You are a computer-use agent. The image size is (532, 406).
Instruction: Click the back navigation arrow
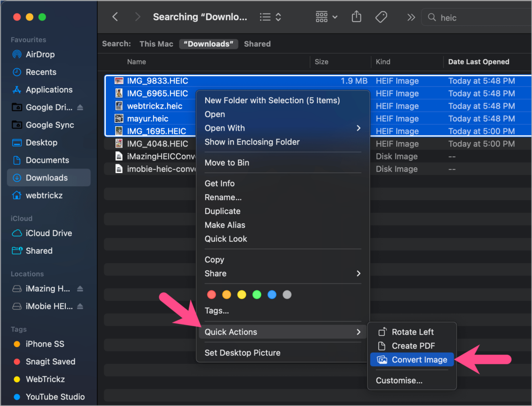115,17
